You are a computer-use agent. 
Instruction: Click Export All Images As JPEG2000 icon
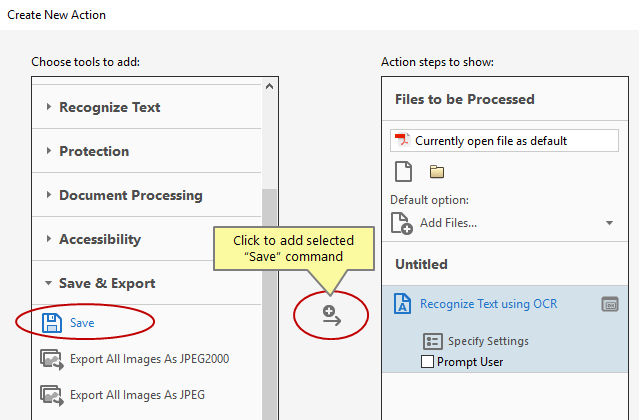click(x=52, y=359)
